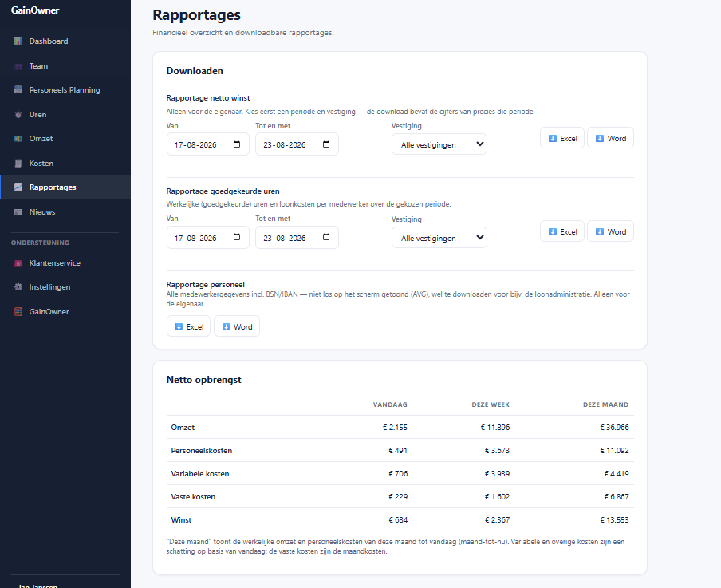Click the netto winst Van date field 17-08-2026
Screen dimensions: 721x588
click(x=208, y=144)
